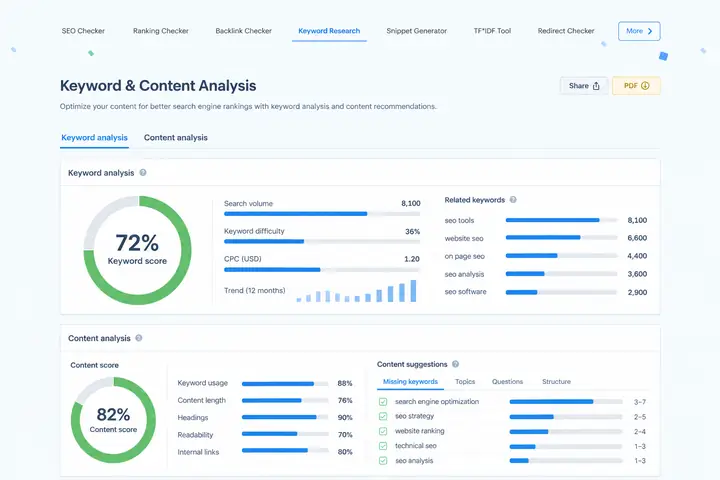Click the '3-7' range for search engine optimization

(640, 402)
